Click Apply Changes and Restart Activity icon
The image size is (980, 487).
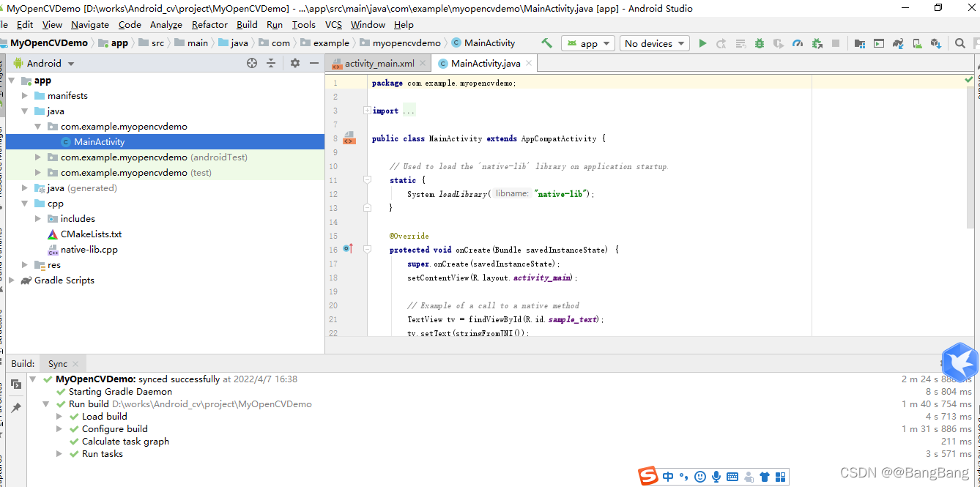(x=721, y=43)
